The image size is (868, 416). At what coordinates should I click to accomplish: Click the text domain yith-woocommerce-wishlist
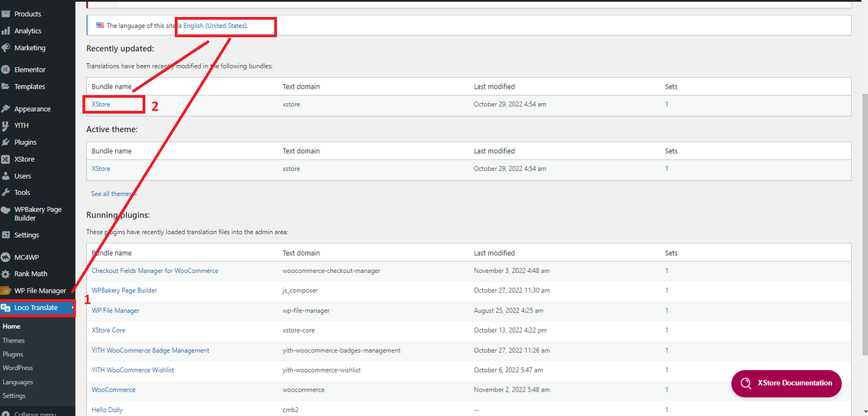[321, 370]
